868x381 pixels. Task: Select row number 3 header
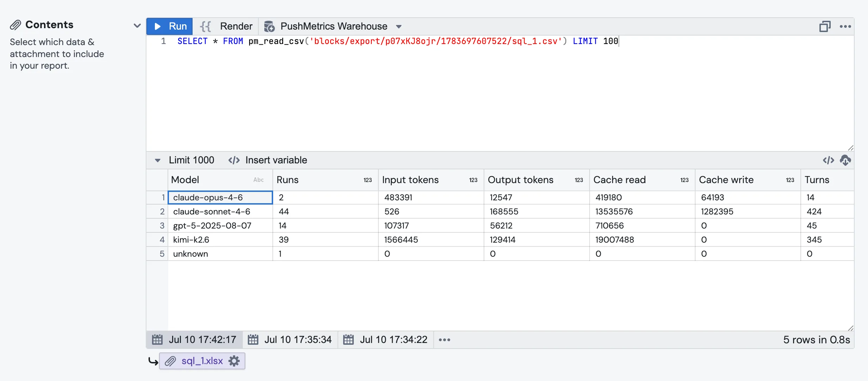click(x=157, y=226)
